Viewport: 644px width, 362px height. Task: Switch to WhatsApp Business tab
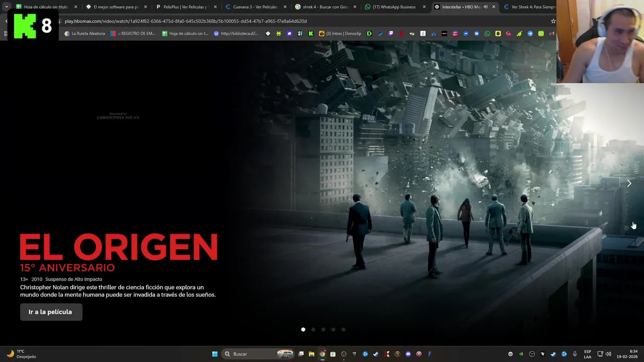[394, 7]
